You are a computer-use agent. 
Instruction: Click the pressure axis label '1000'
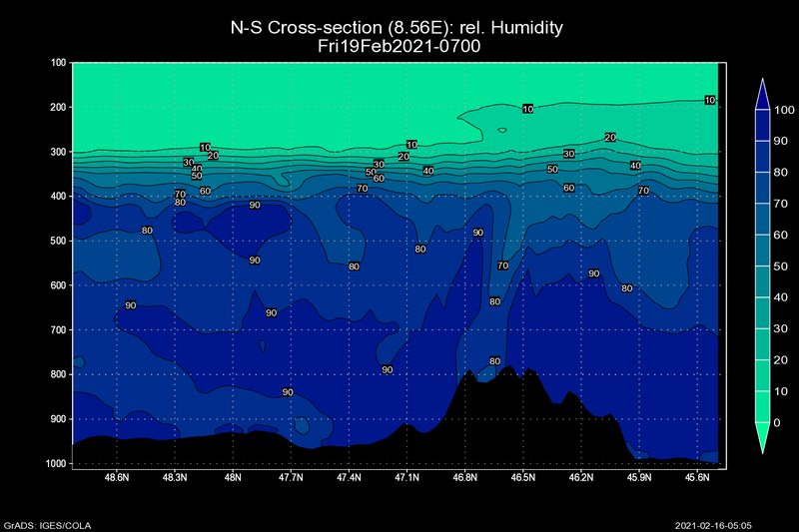point(56,464)
